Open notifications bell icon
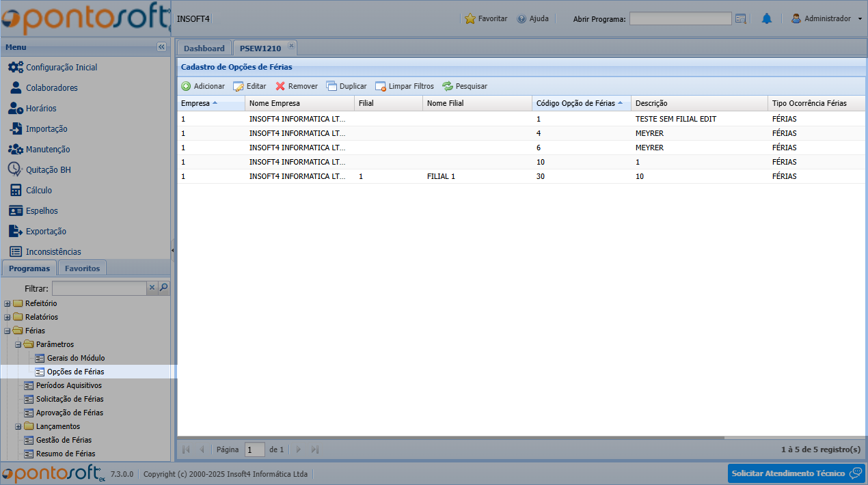The height and width of the screenshot is (485, 868). pos(767,18)
